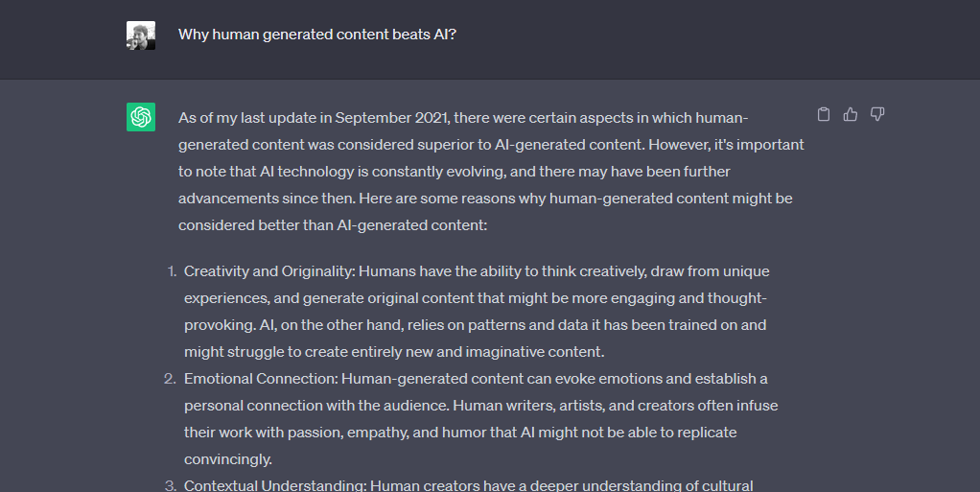The height and width of the screenshot is (492, 980).
Task: Click the list number '2.' marker
Action: [171, 379]
